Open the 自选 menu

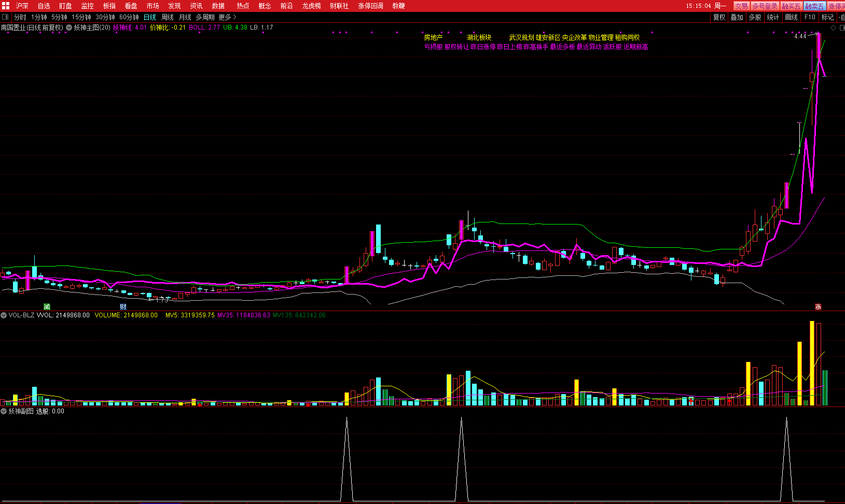pos(44,6)
